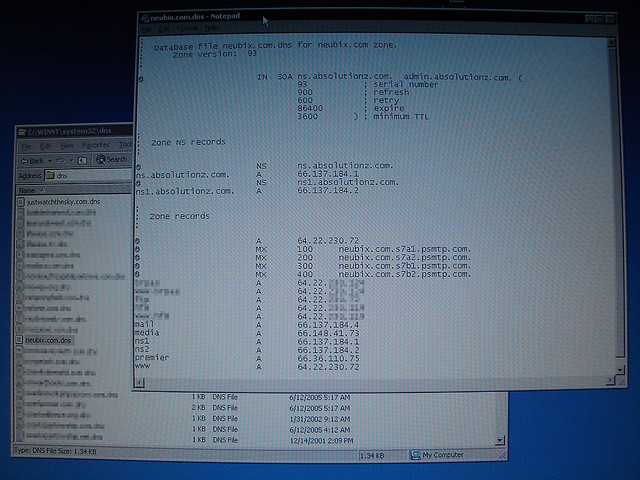Open the Favorites menu in Explorer window
The image size is (640, 480).
96,145
